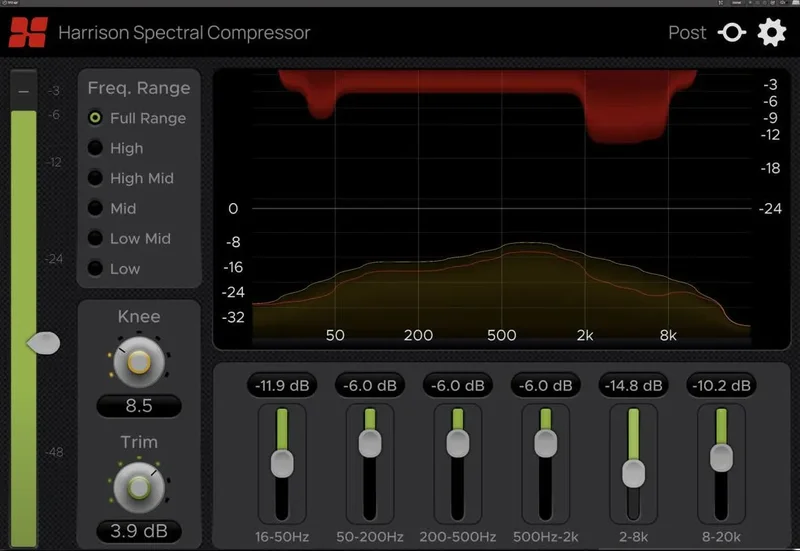Click the 200-500Hz band fader handle
Image resolution: width=800 pixels, height=551 pixels.
coord(458,443)
